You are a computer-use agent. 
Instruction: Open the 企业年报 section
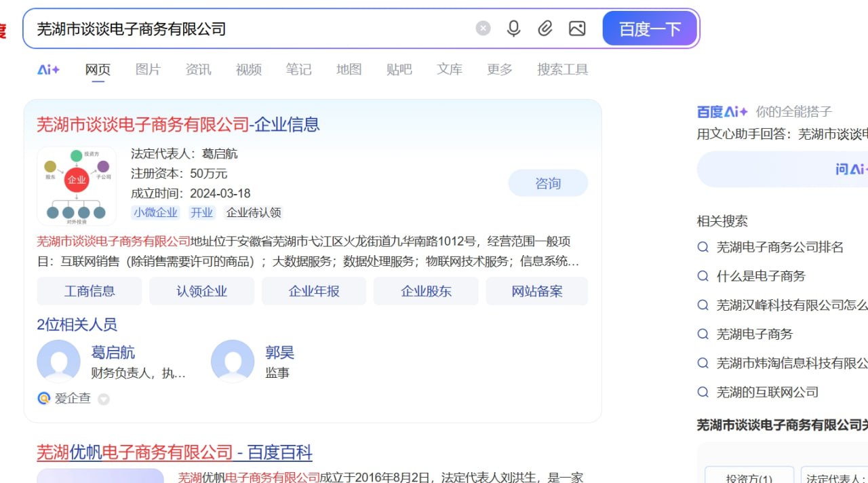point(313,290)
